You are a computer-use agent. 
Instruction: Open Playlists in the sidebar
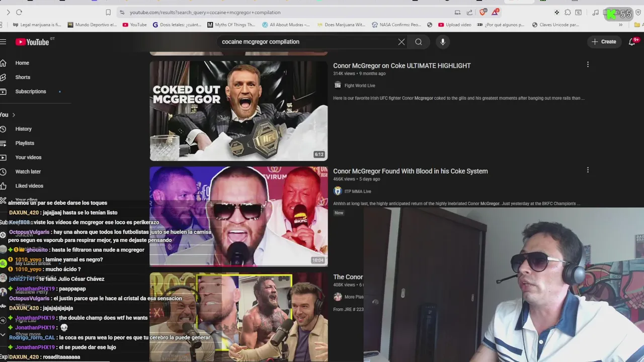25,143
